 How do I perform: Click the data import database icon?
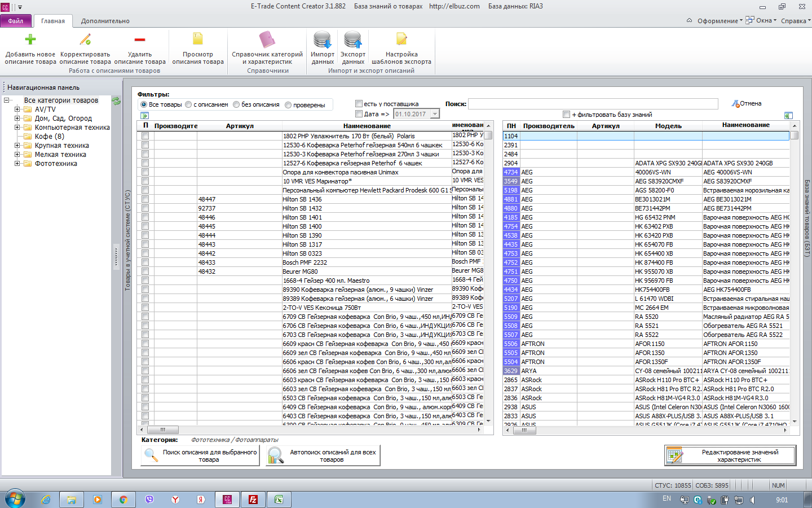[x=323, y=40]
